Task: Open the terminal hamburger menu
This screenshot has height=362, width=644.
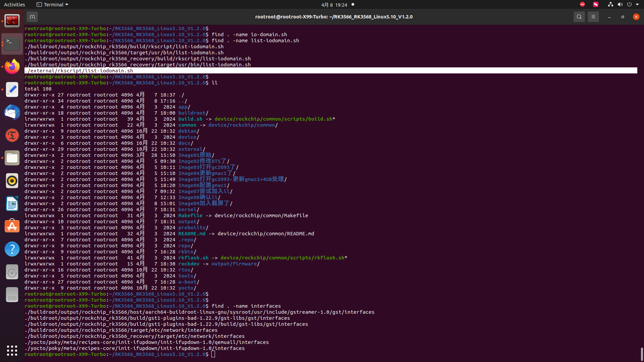Action: point(593,17)
